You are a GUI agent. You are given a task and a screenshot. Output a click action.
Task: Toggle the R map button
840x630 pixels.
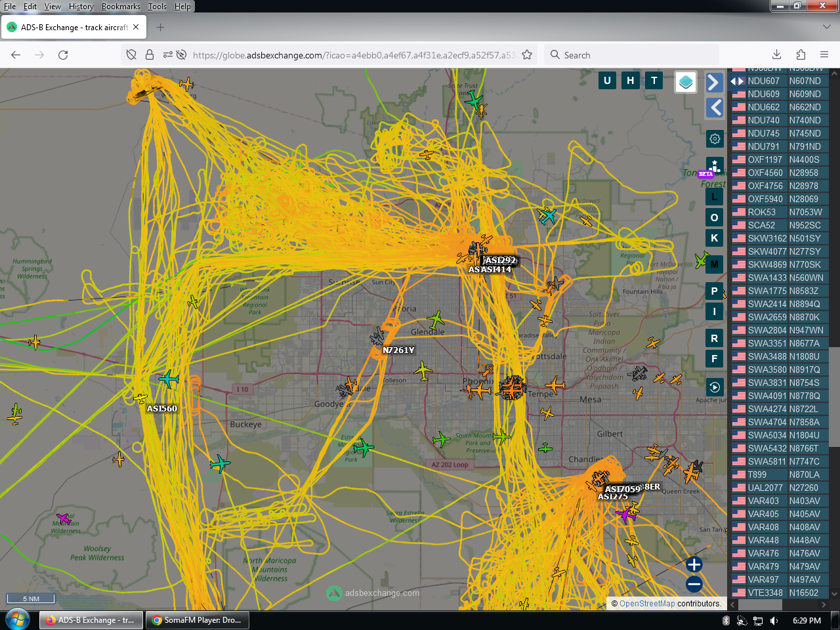coord(715,339)
